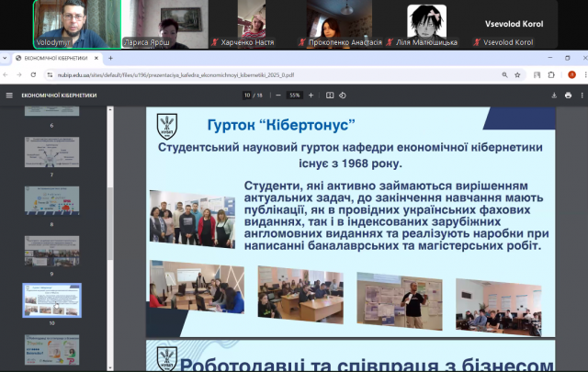This screenshot has width=588, height=372.
Task: Toggle the PDF sidebar menu icon
Action: (9, 95)
